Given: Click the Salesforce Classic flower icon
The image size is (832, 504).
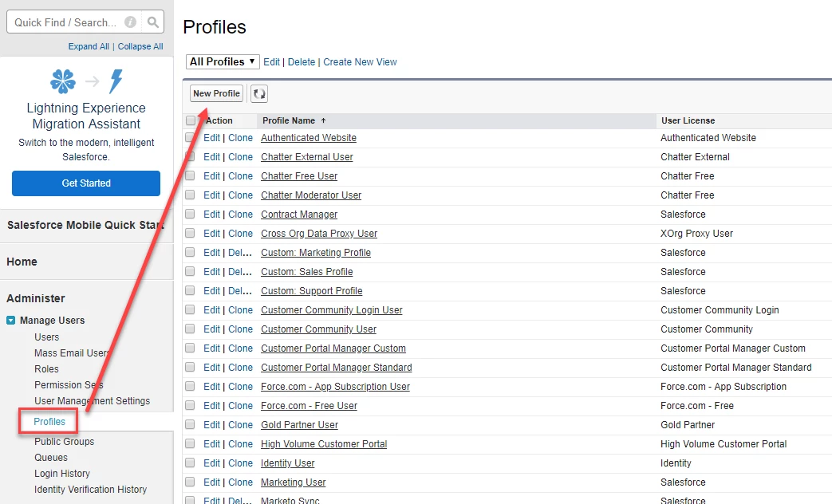Looking at the screenshot, I should (62, 81).
